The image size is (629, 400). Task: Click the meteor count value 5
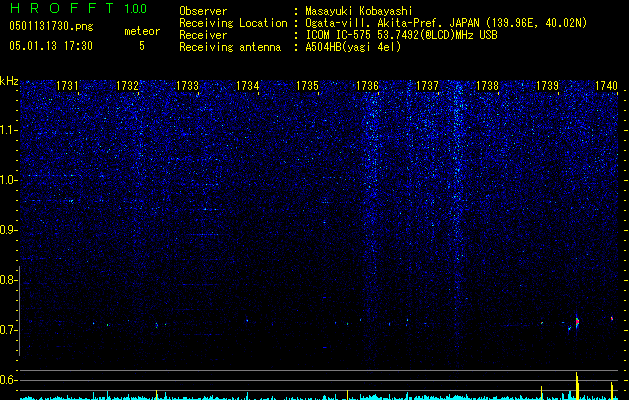[142, 46]
